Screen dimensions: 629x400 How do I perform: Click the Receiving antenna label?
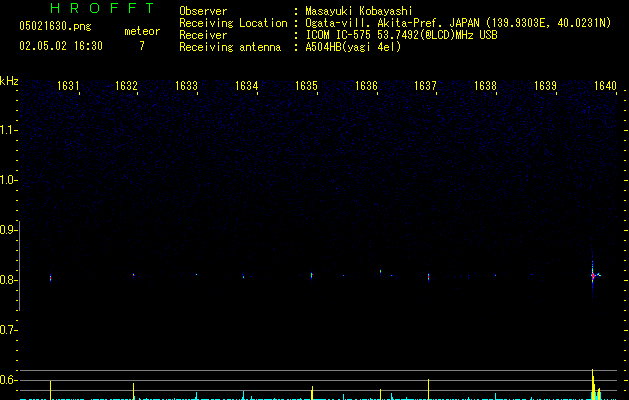point(230,47)
